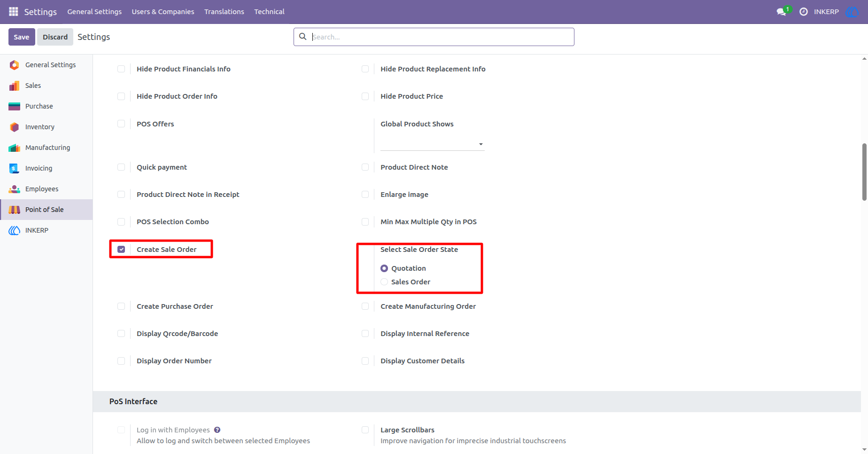This screenshot has width=868, height=454.
Task: Click the Discard button
Action: [x=55, y=37]
